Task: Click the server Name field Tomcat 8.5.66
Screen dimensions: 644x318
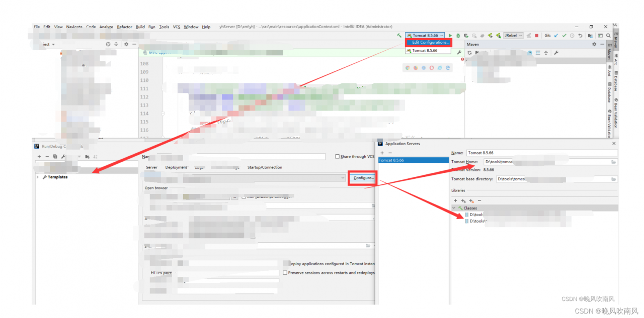Action: tap(542, 153)
